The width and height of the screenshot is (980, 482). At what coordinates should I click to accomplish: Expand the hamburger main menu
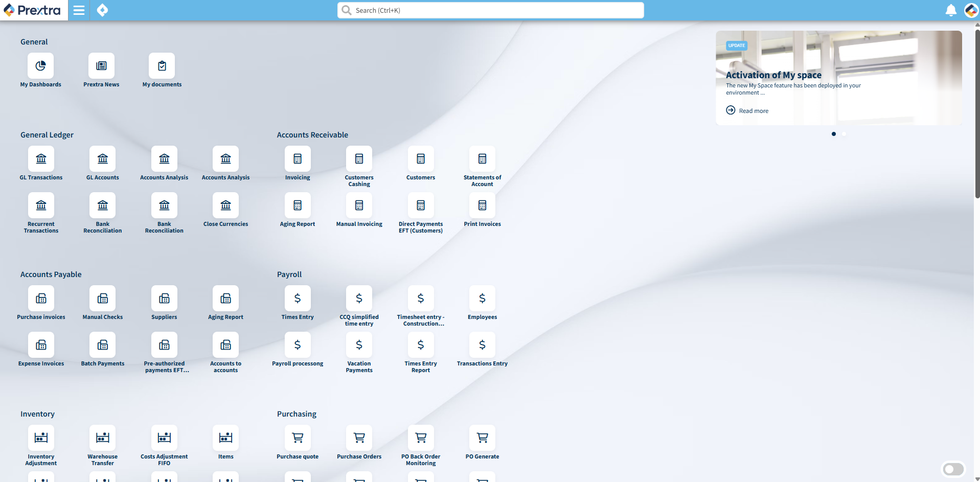(x=79, y=10)
